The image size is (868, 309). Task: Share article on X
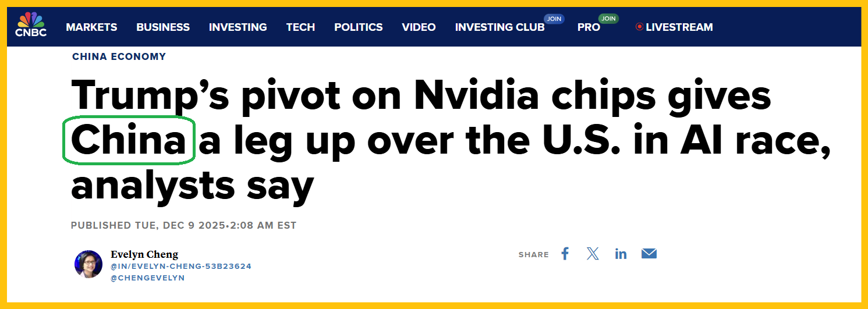coord(593,254)
